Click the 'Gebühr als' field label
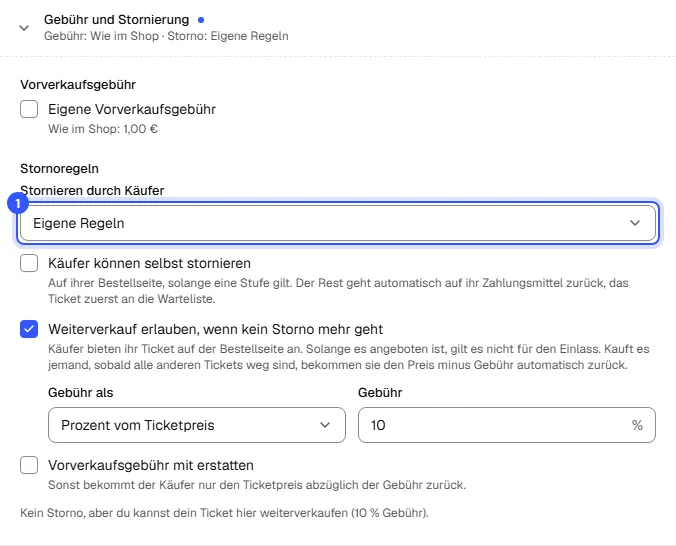The image size is (676, 546). point(81,392)
